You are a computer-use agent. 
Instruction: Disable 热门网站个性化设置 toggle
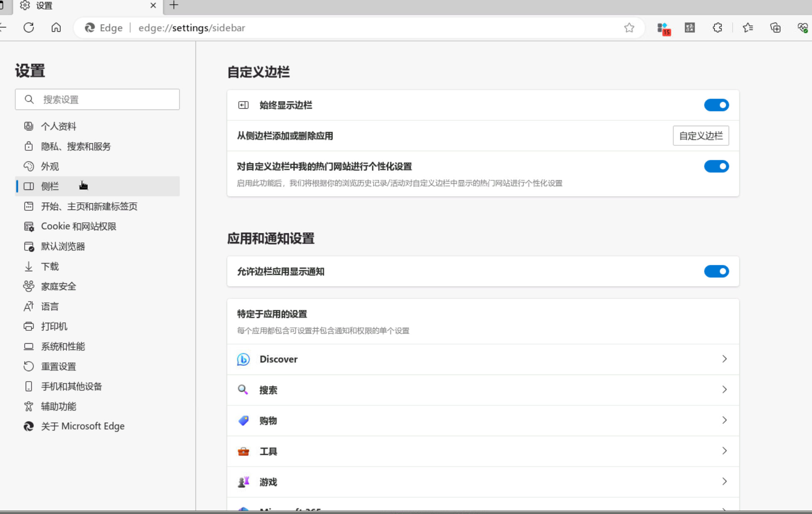click(716, 167)
